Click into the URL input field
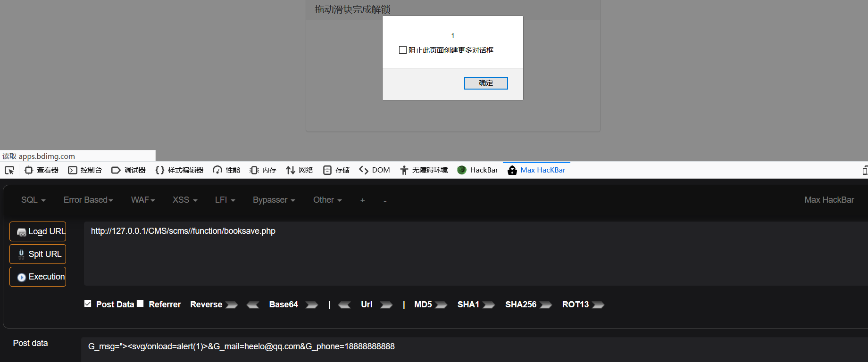The height and width of the screenshot is (362, 868). (x=476, y=254)
